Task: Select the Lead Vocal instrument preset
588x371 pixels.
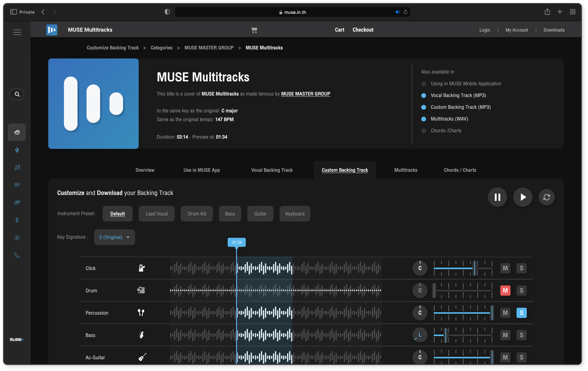Action: coord(156,214)
